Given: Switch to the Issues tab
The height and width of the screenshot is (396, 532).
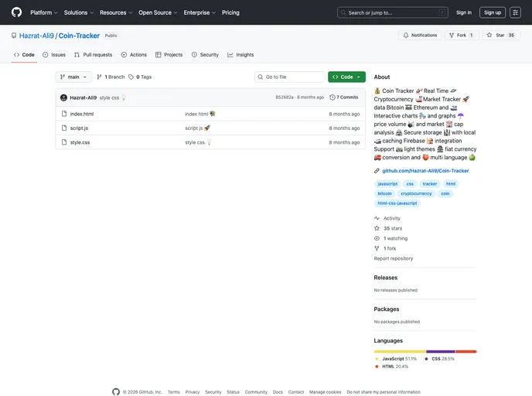Looking at the screenshot, I should coord(54,55).
